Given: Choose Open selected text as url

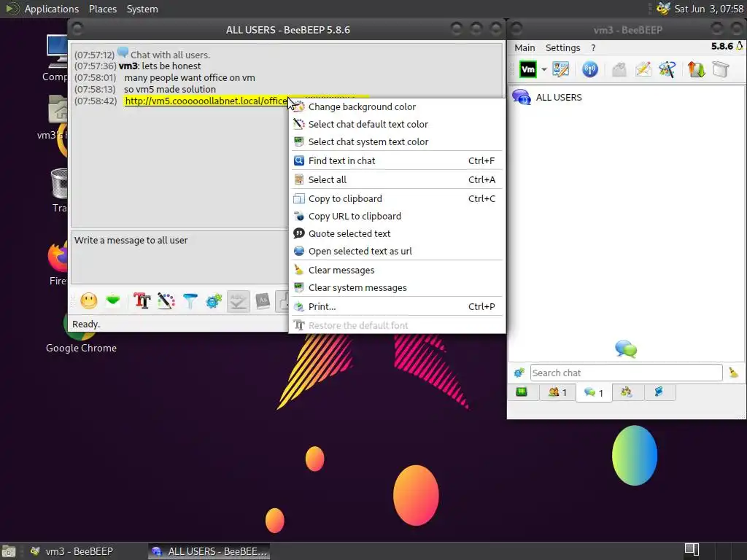Looking at the screenshot, I should click(x=396, y=252).
